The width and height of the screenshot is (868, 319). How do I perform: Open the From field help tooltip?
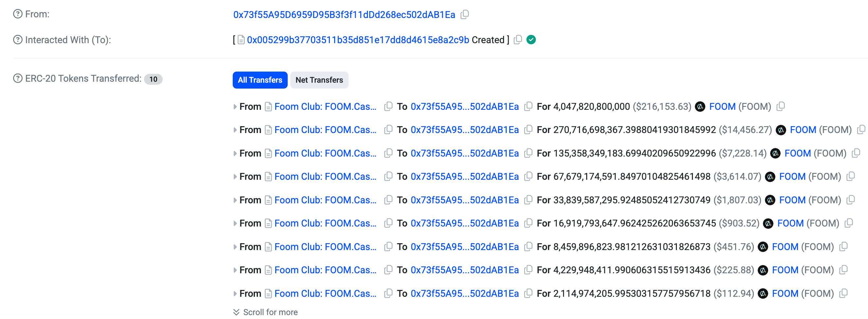[x=18, y=14]
